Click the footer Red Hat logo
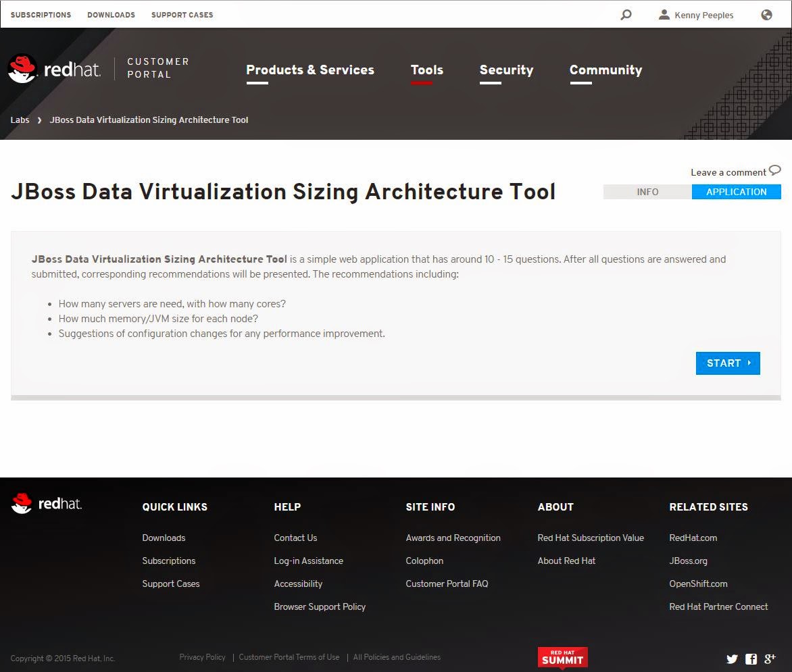The image size is (792, 672). pyautogui.click(x=47, y=503)
